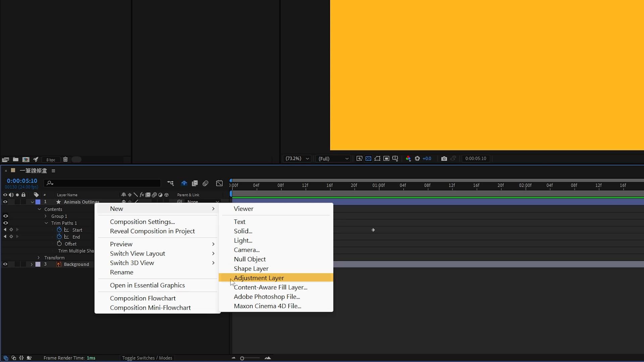
Task: Toggle the Offset stopwatch for keyframing
Action: click(x=59, y=244)
